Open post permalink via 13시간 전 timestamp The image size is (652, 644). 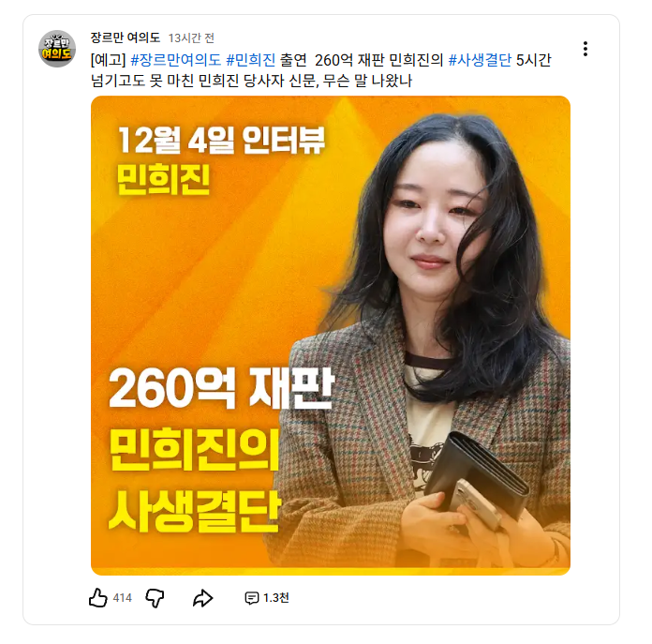coord(191,38)
